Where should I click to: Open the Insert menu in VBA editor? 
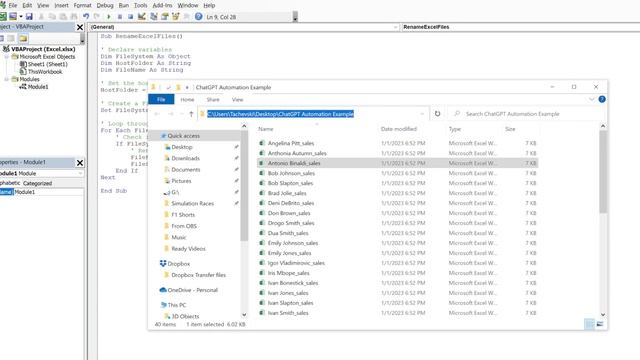[x=61, y=5]
